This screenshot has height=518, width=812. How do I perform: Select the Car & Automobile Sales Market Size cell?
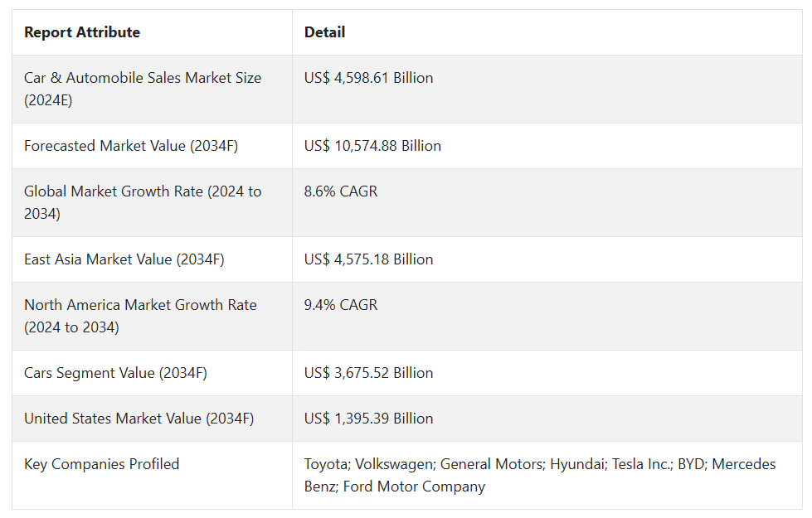(143, 89)
